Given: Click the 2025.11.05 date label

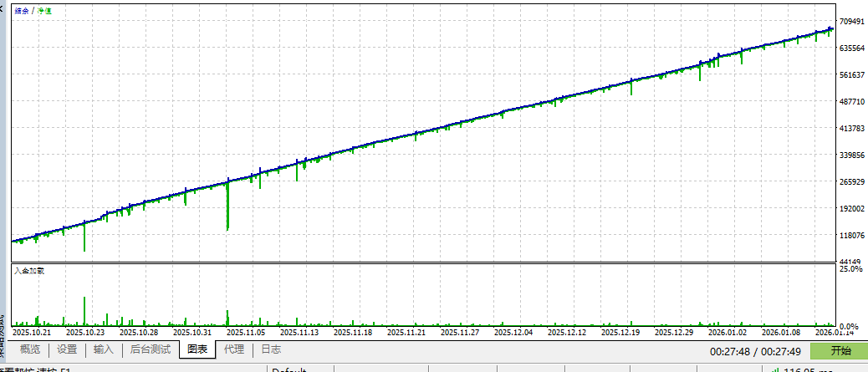Looking at the screenshot, I should point(246,333).
